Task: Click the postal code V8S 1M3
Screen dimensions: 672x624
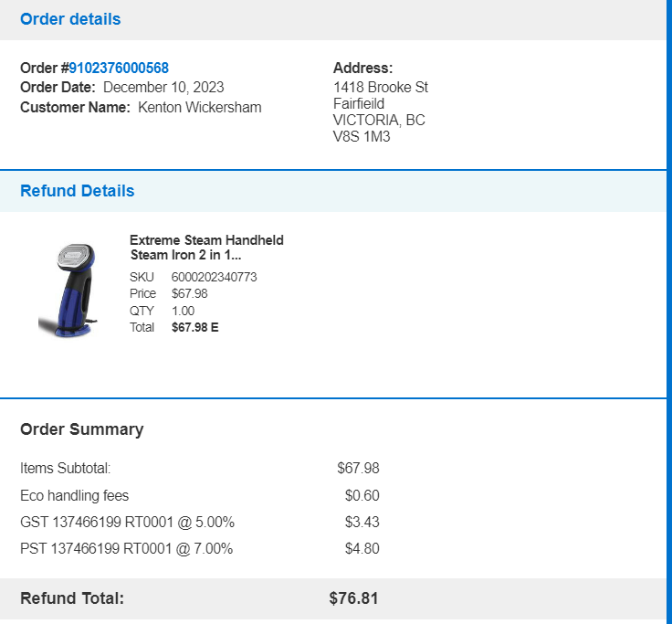Action: click(362, 136)
